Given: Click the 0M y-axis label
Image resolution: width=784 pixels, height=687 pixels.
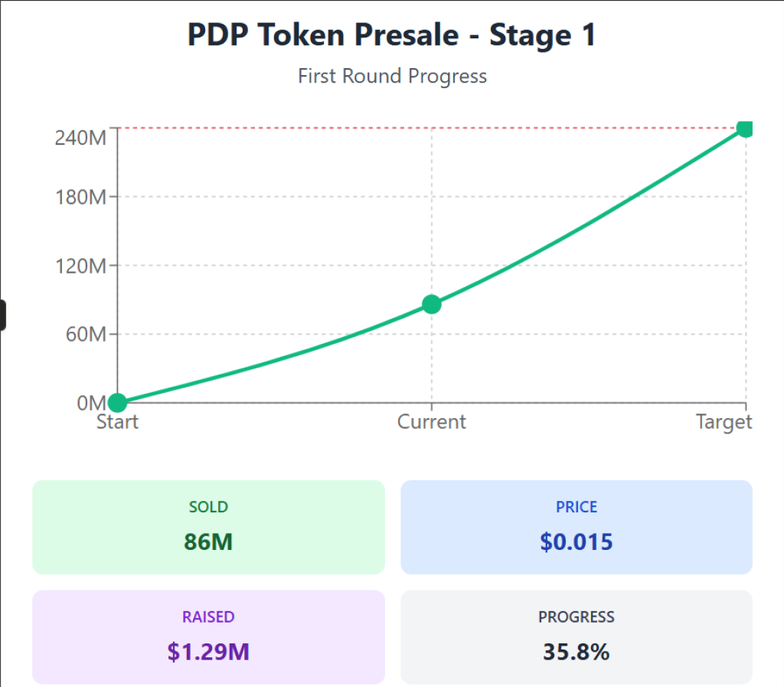Looking at the screenshot, I should tap(90, 403).
